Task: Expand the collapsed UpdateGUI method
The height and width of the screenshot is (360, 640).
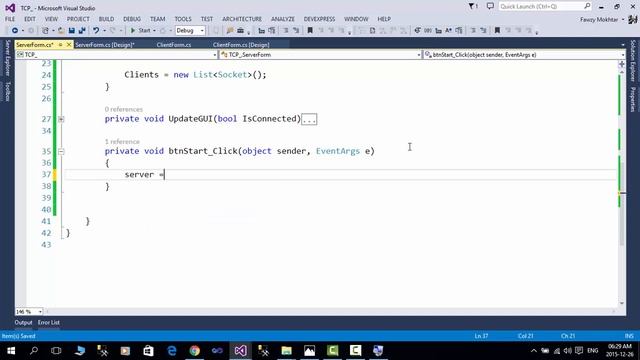Action: (61, 119)
